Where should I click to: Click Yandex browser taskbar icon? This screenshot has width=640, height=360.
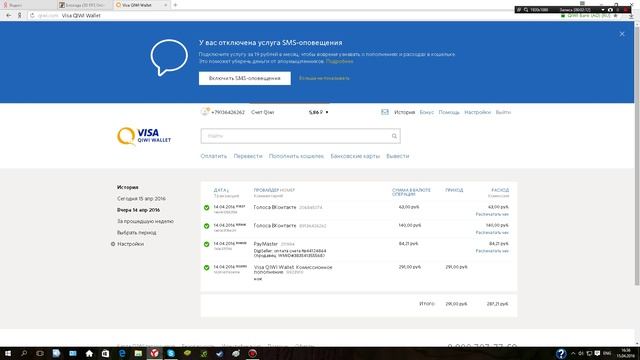[154, 353]
